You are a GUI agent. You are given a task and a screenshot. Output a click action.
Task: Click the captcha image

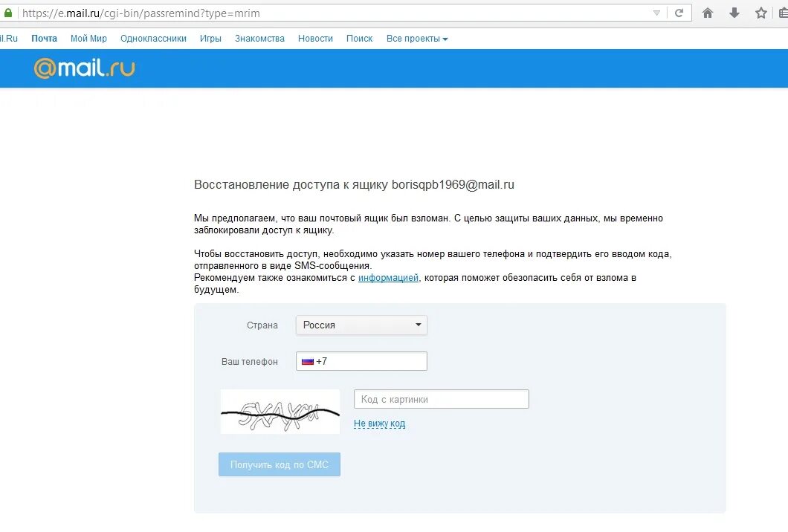pos(280,412)
